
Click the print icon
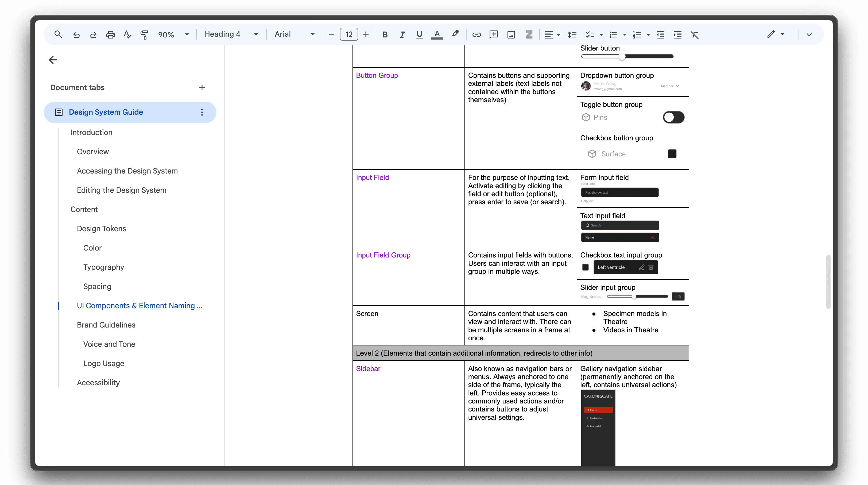(111, 34)
